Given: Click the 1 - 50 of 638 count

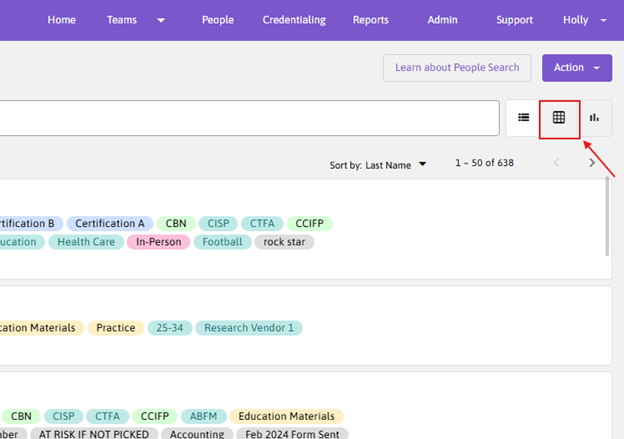Looking at the screenshot, I should pyautogui.click(x=484, y=163).
